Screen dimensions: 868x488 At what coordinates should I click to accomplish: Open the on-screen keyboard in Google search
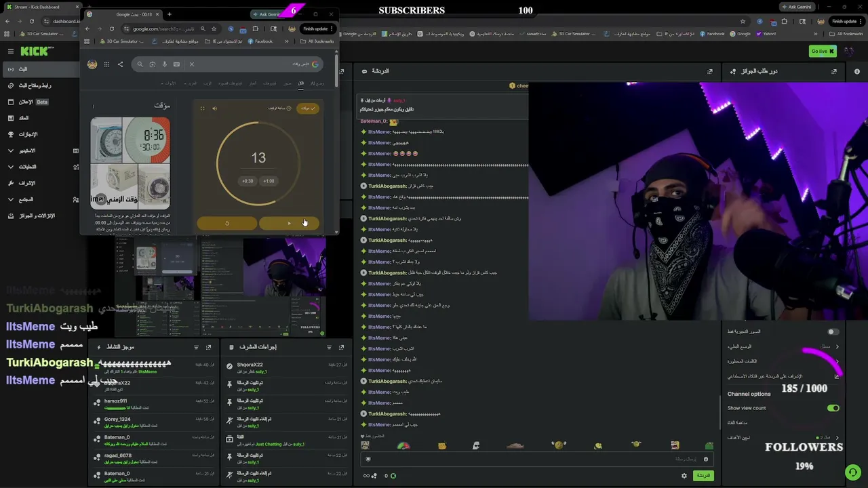[x=176, y=64]
